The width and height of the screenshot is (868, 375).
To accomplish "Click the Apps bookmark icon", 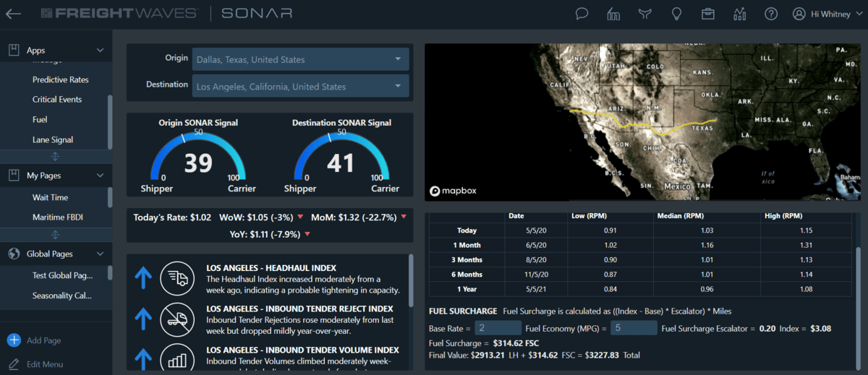I will pyautogui.click(x=13, y=50).
